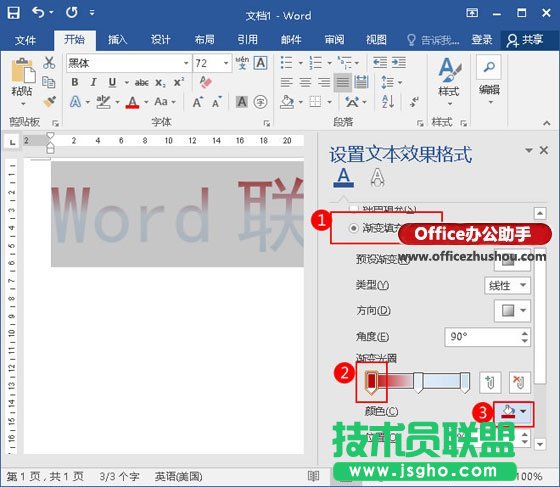The width and height of the screenshot is (560, 487).
Task: Switch to the 布局 tab
Action: click(x=205, y=40)
